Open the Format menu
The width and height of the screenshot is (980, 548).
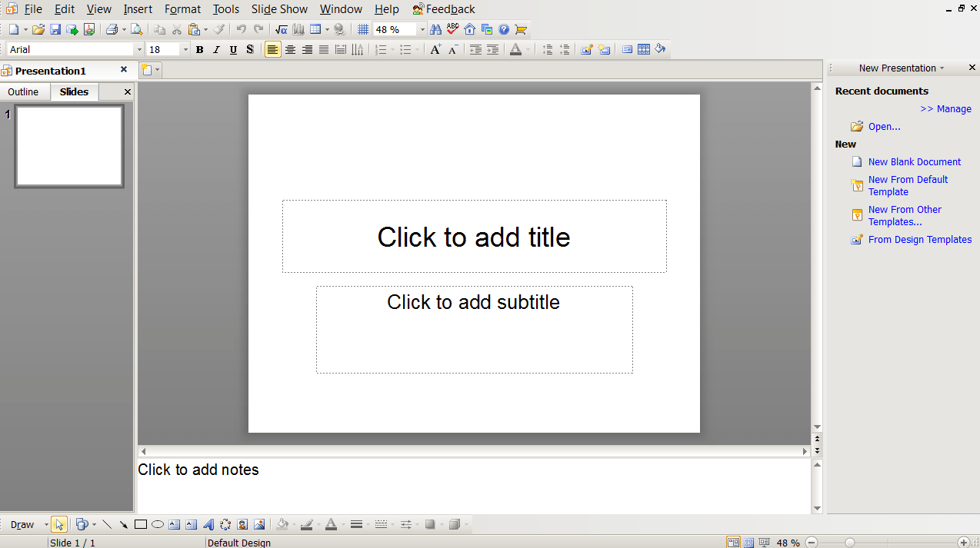pyautogui.click(x=182, y=9)
